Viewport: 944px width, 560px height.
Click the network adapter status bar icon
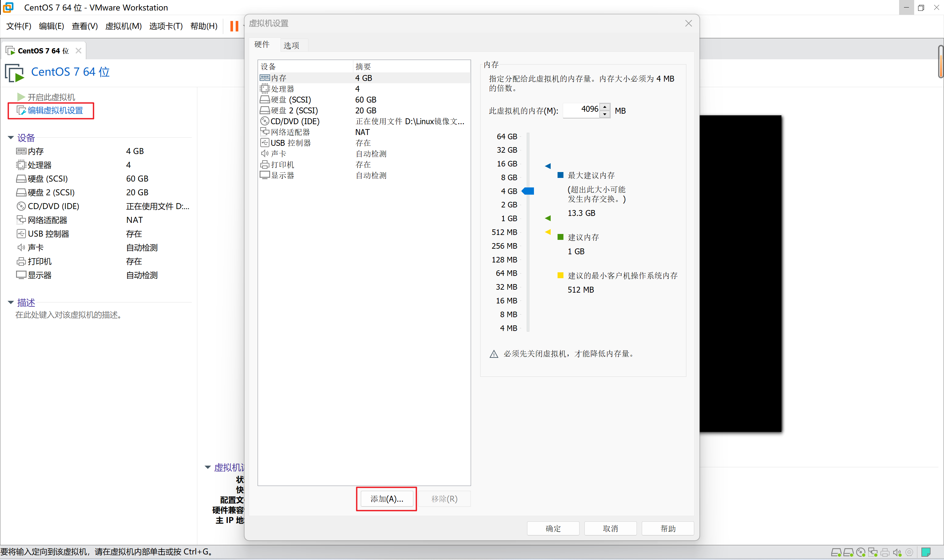873,552
